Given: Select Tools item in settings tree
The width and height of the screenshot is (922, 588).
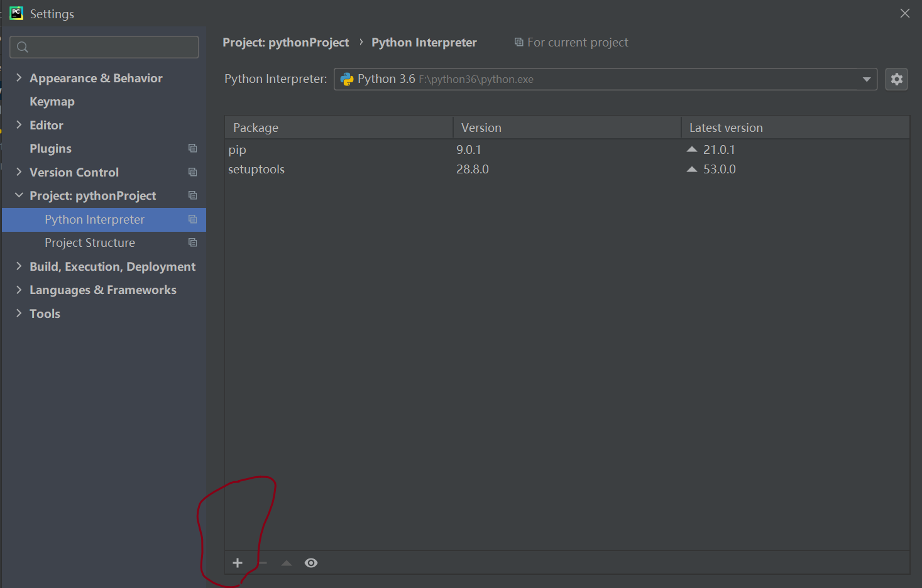Looking at the screenshot, I should 45,313.
